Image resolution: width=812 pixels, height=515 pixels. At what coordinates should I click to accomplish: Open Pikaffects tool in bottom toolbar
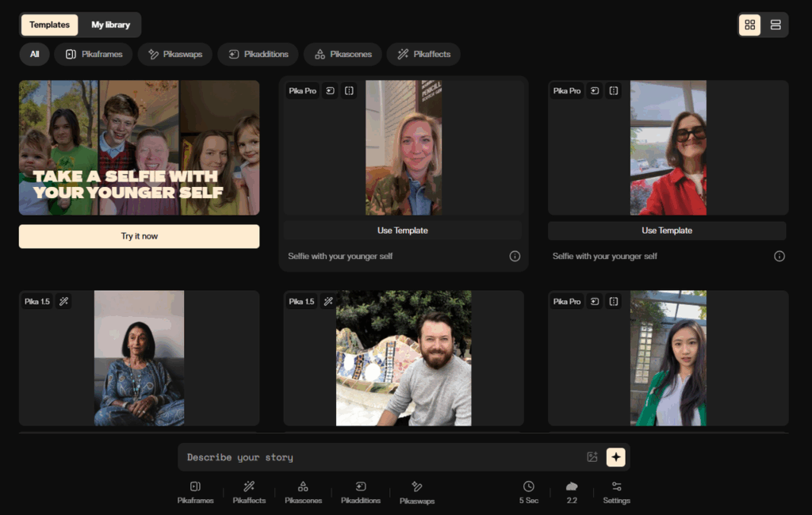point(249,492)
